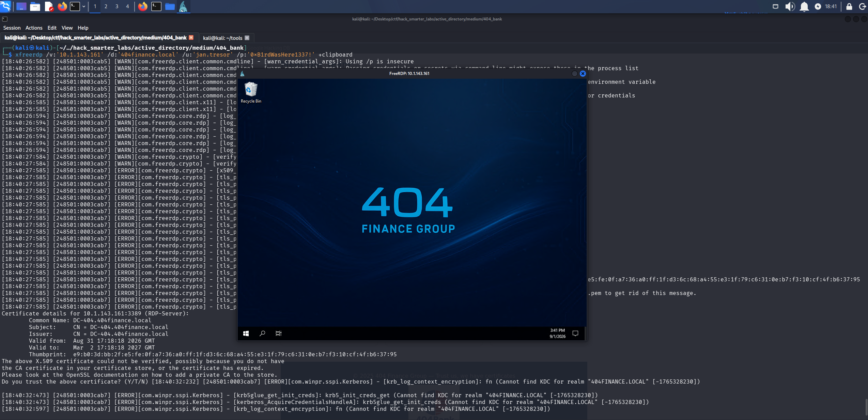Open the Windows Start button in FreeRDP
This screenshot has width=868, height=420.
coord(246,333)
